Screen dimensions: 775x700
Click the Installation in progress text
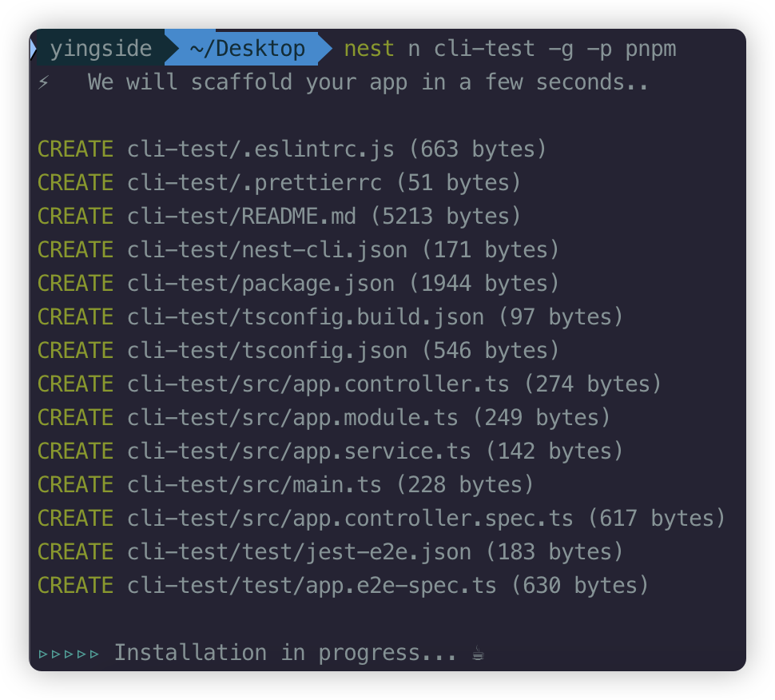point(285,653)
